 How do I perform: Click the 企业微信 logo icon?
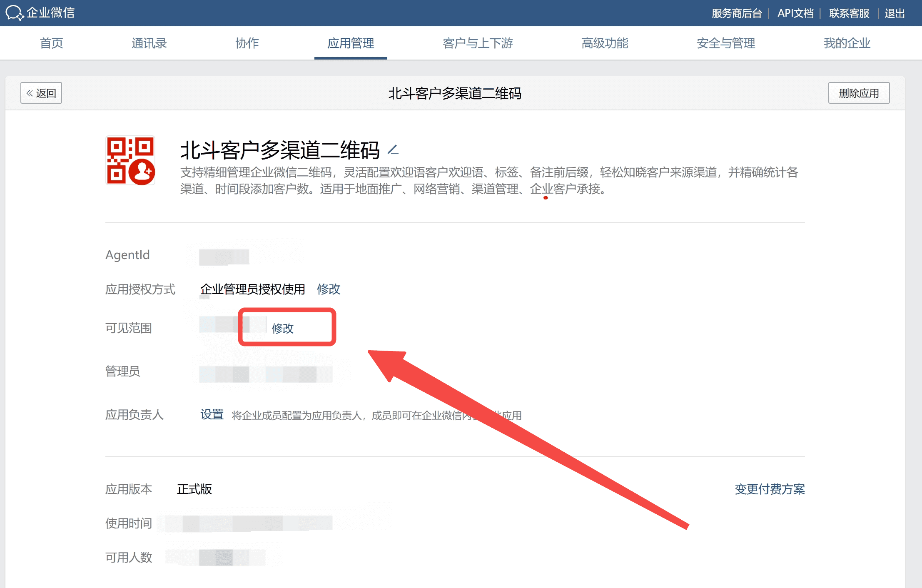click(x=15, y=13)
